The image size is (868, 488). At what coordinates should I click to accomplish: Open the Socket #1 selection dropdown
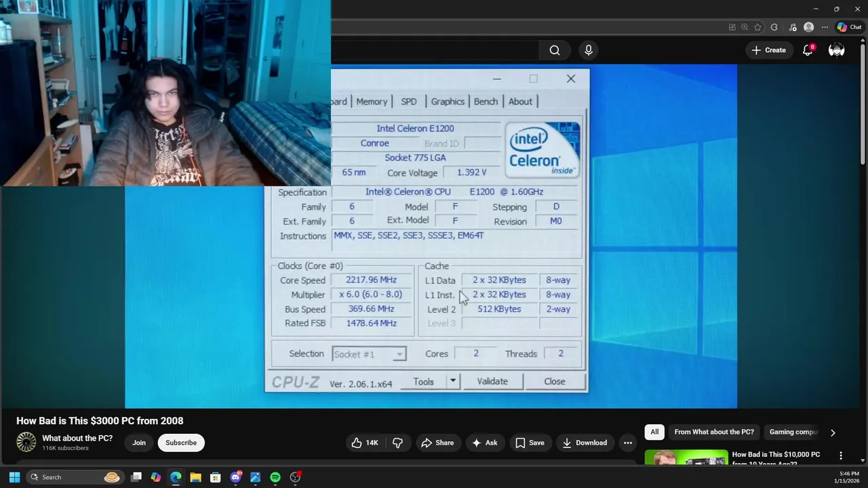point(369,354)
